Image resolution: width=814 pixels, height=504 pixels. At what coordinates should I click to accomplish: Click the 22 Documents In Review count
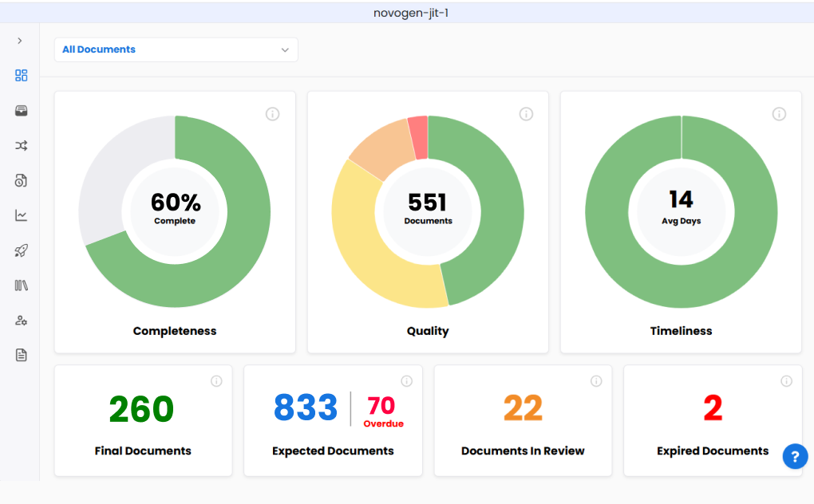[523, 408]
